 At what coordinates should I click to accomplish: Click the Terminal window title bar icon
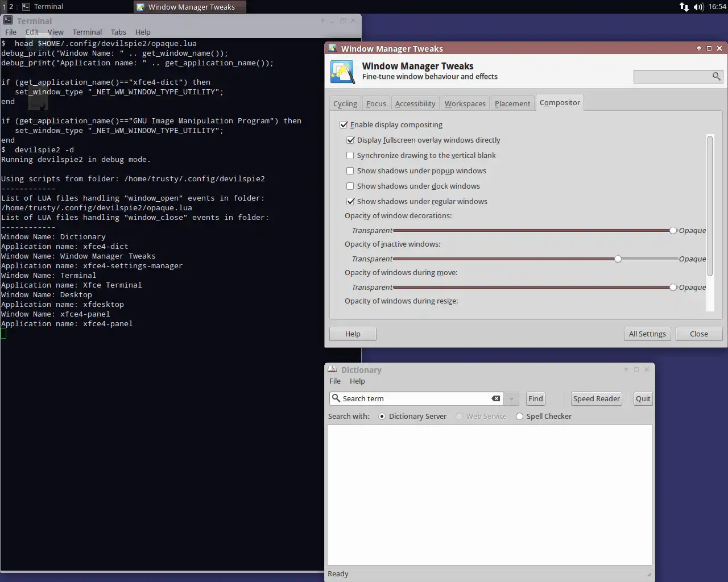coord(8,20)
